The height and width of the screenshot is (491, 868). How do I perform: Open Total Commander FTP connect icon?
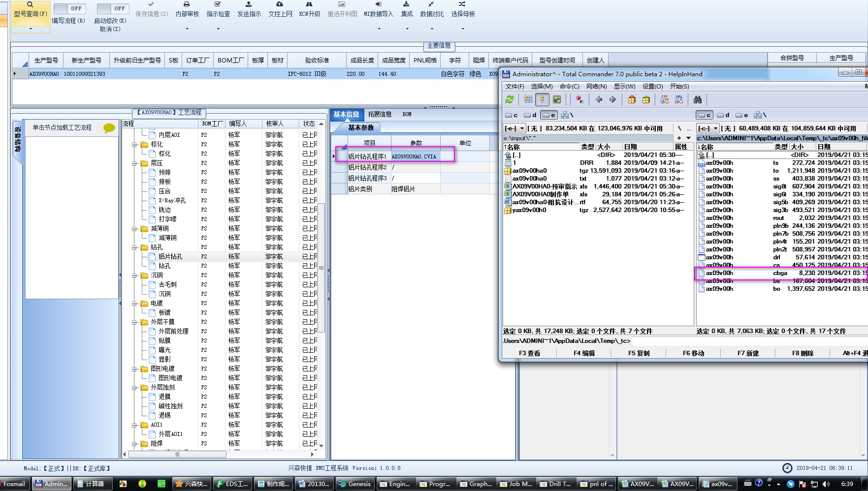tap(665, 99)
